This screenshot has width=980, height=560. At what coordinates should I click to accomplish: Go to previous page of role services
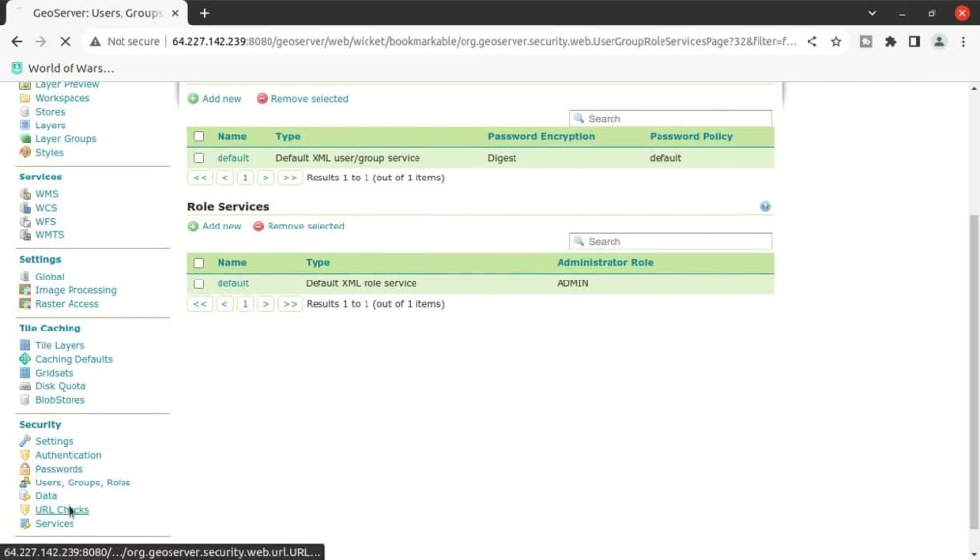(224, 304)
